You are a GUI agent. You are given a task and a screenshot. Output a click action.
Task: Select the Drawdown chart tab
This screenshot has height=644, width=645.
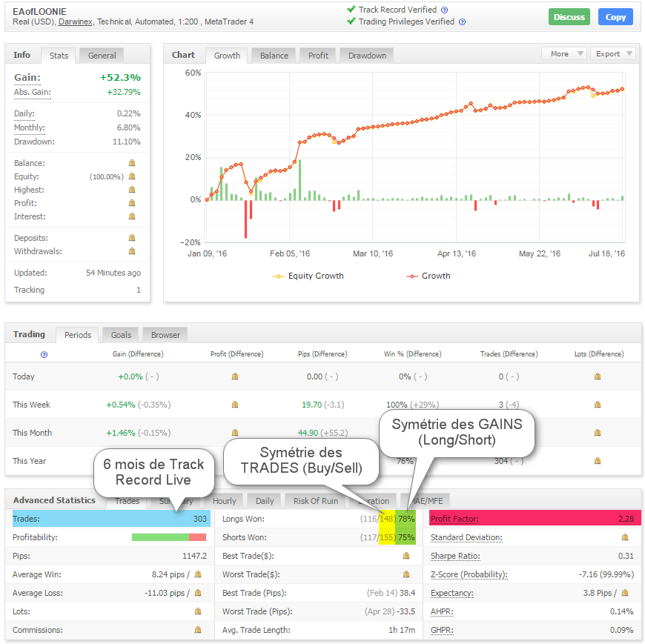[367, 56]
